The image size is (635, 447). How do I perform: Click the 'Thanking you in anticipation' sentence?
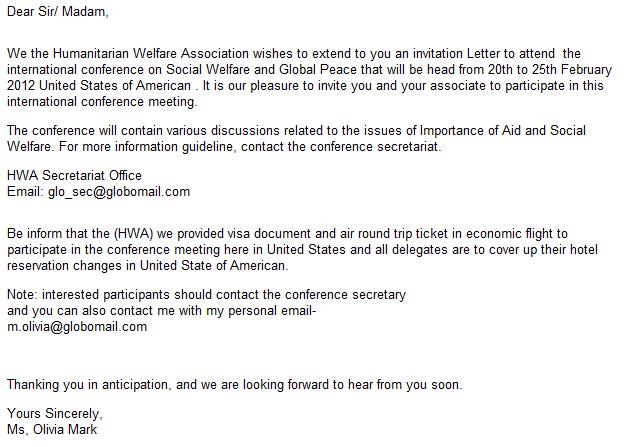point(87,384)
